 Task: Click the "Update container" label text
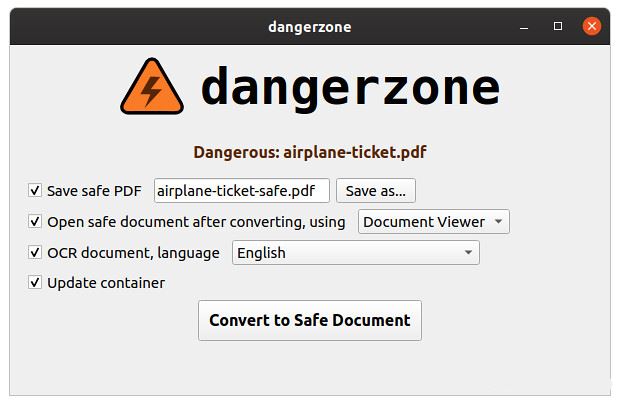click(106, 283)
